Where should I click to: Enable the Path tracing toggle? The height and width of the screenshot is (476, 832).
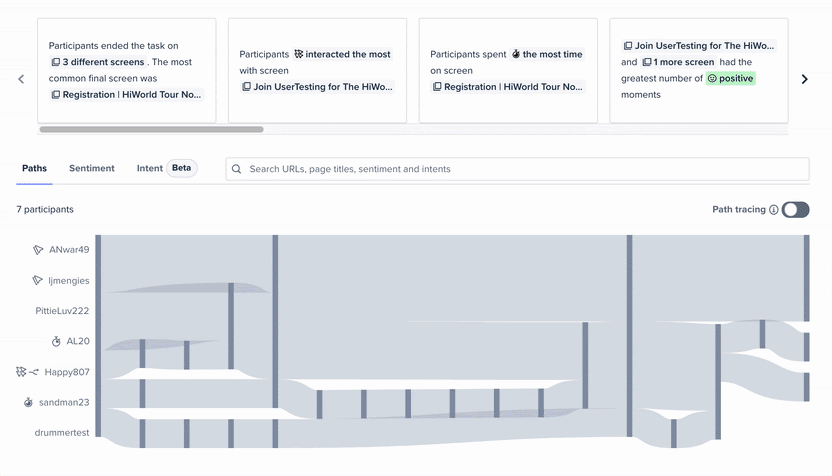795,210
